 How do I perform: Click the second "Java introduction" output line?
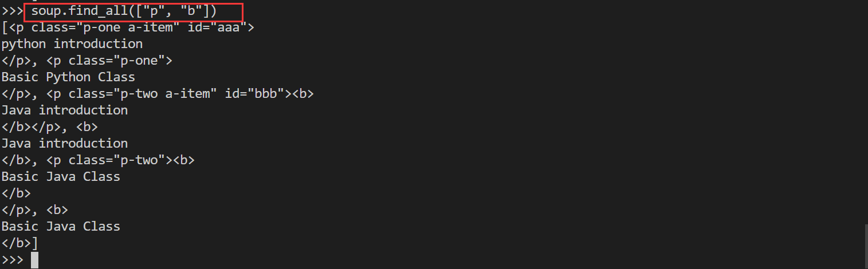coord(65,143)
